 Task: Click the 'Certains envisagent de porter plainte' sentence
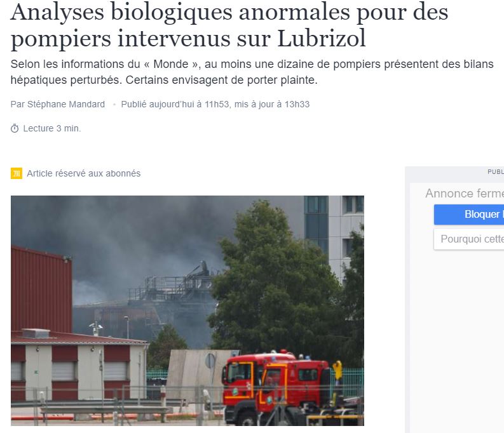[x=221, y=80]
